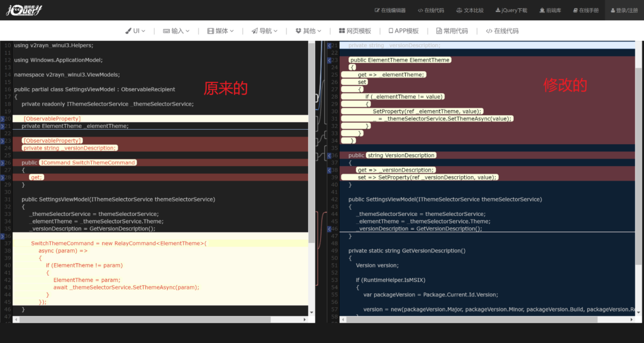
Task: Click line 'namespace v2rayn_winui3.ViewModels;' in left pane
Action: click(x=67, y=75)
